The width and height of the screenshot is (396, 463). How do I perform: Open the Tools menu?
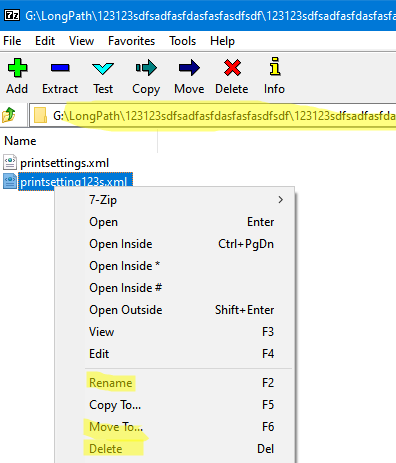183,41
